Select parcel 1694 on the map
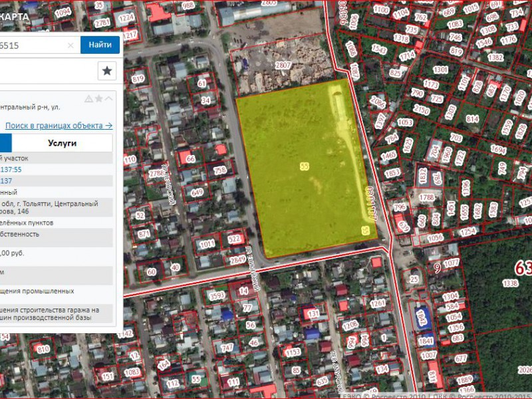532x399 pixels. (x=498, y=149)
